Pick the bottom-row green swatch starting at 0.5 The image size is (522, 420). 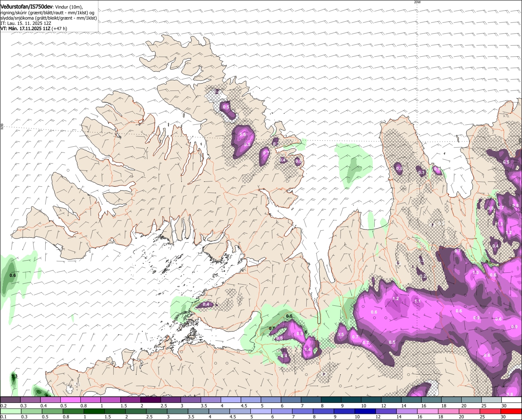[x=52, y=411]
